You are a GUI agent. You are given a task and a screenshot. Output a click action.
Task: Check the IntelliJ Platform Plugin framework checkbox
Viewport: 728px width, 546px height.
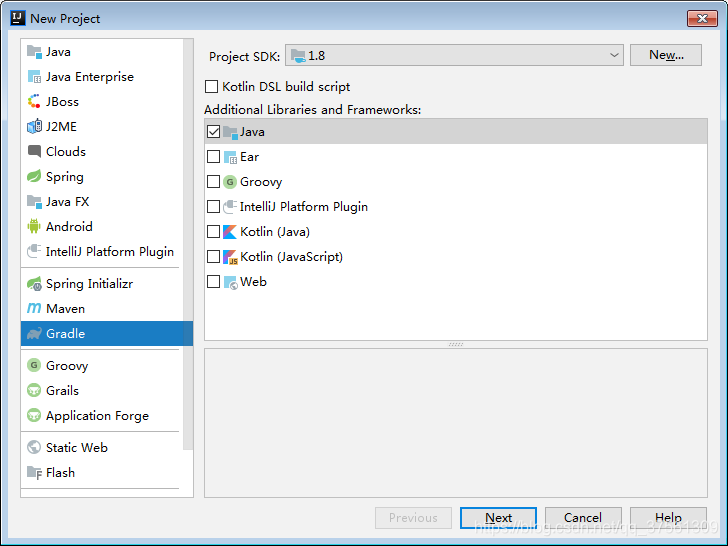click(214, 207)
